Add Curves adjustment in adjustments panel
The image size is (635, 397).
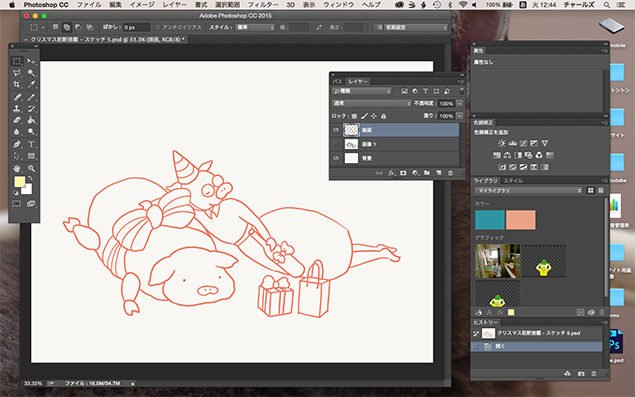click(523, 143)
